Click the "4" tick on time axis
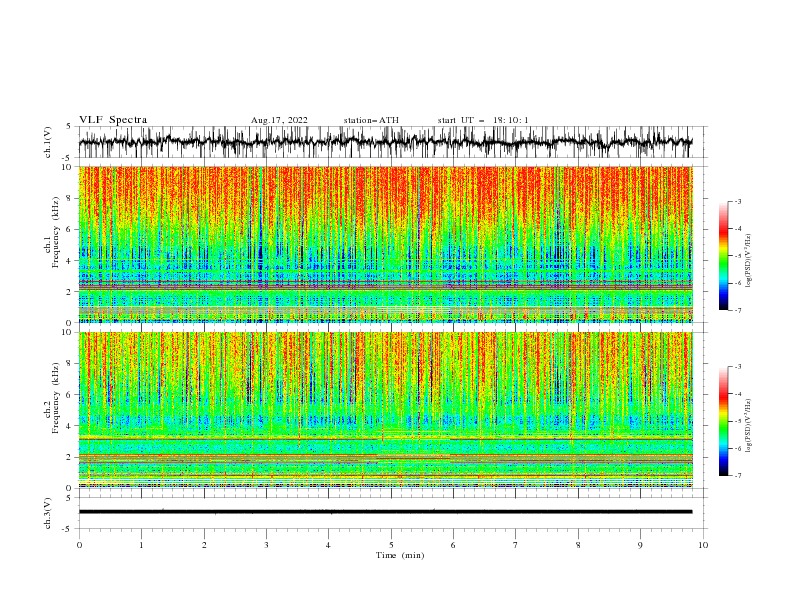Screen dimensions: 792x612 (x=328, y=545)
